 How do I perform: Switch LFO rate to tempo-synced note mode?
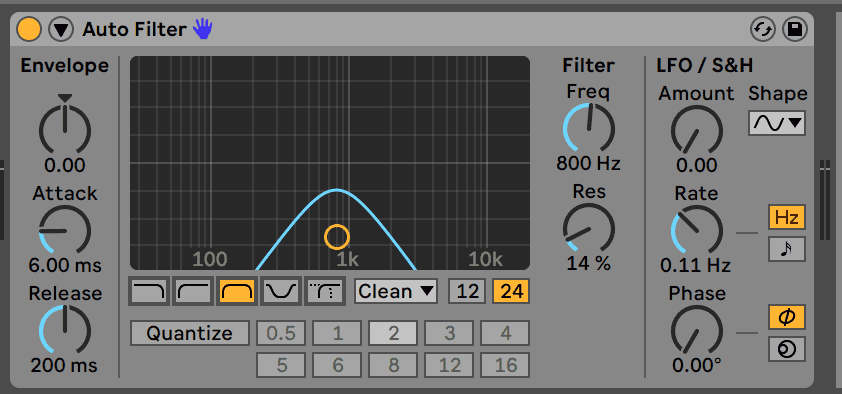[x=787, y=249]
